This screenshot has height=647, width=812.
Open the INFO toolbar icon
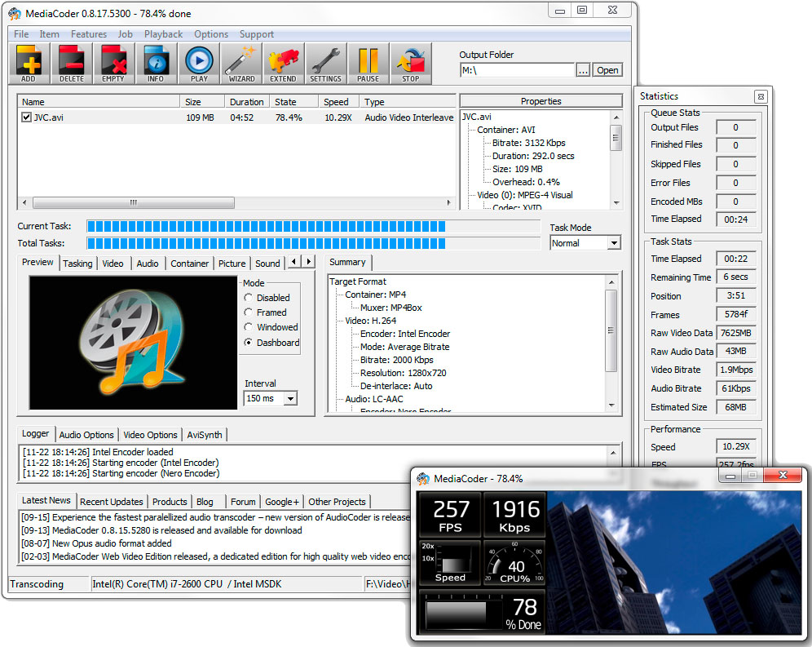click(x=156, y=63)
